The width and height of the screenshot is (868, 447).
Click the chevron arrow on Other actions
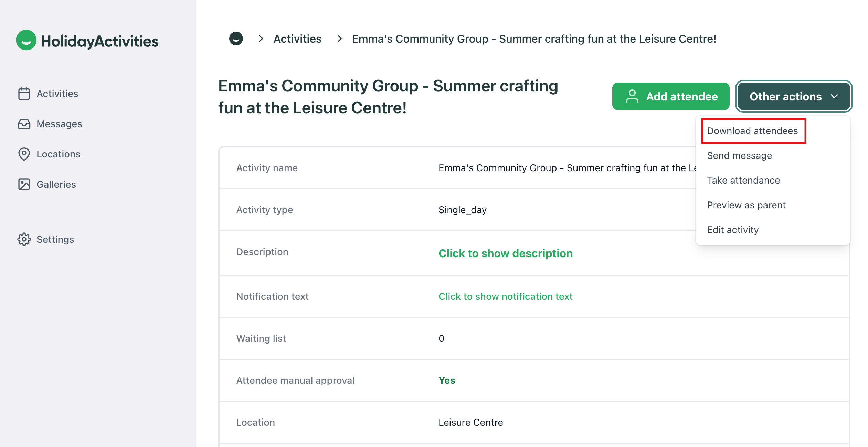834,97
